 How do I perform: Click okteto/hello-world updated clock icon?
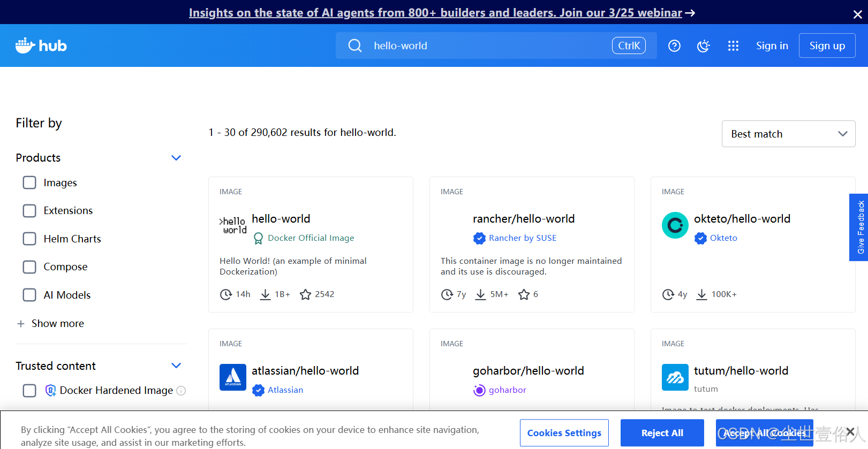(668, 294)
